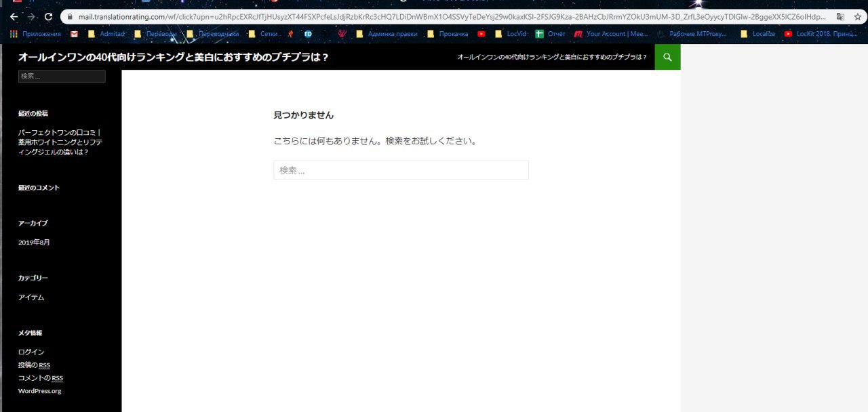Viewport: 868px width, 412px height.
Task: Click the browser address bar URL
Action: [451, 16]
